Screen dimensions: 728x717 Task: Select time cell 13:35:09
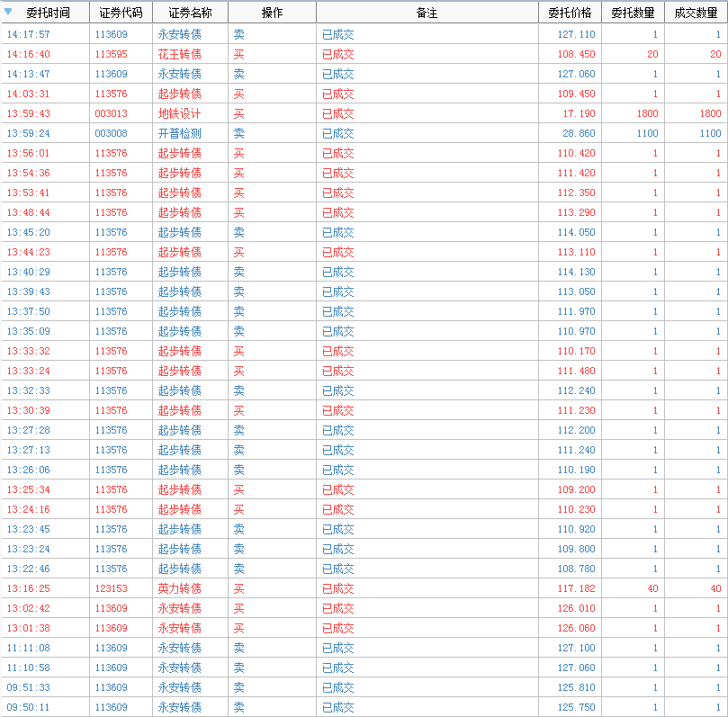point(28,331)
